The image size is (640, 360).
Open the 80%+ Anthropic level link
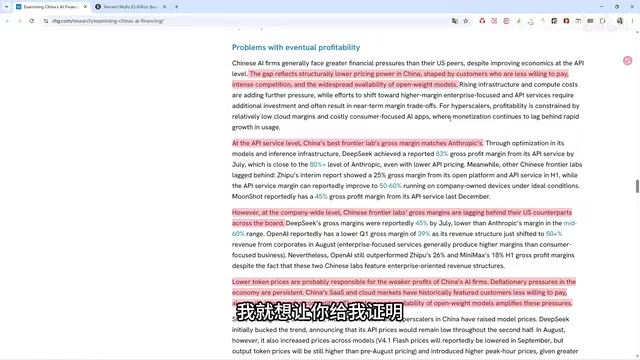click(318, 164)
